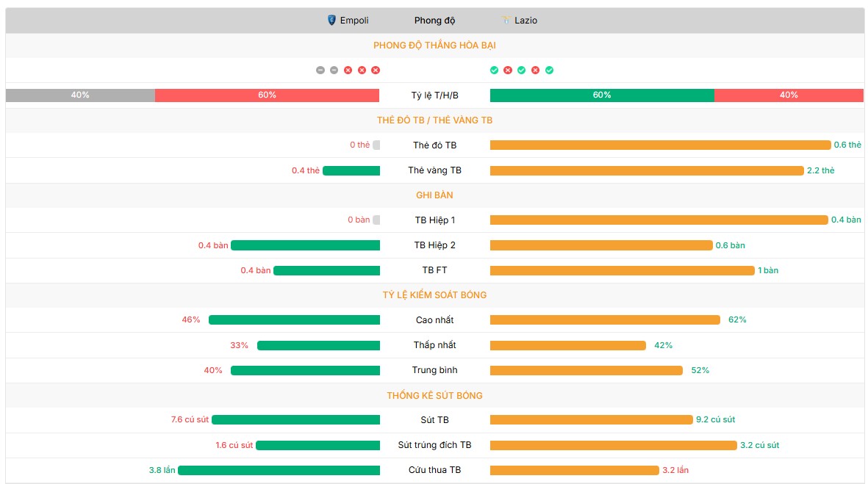Click the THẺ ĐỎ TB / THẺ VÀNG TB heading
Image resolution: width=868 pixels, height=484 pixels.
click(x=434, y=120)
